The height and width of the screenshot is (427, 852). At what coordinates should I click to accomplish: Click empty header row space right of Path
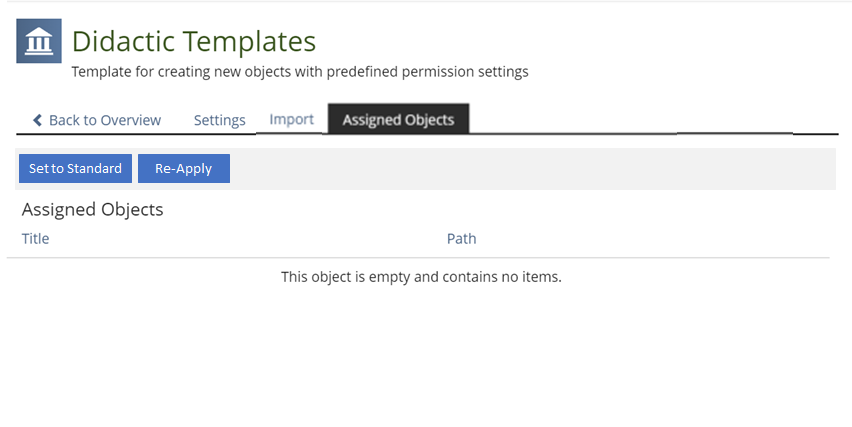[650, 238]
